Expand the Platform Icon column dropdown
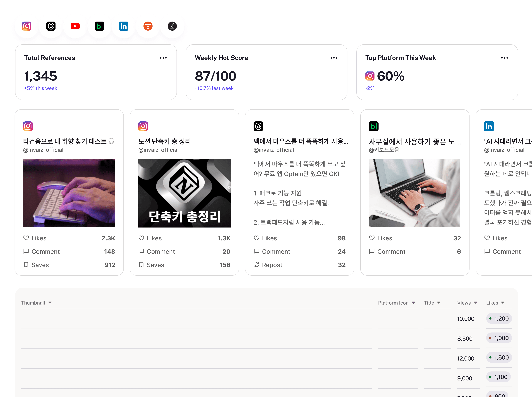This screenshot has width=532, height=397. coord(414,303)
